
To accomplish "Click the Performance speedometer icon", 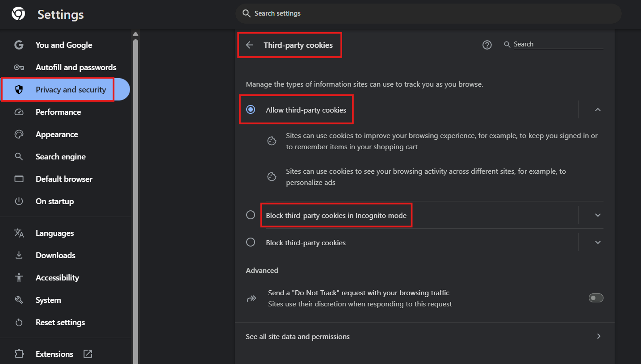I will [x=19, y=112].
